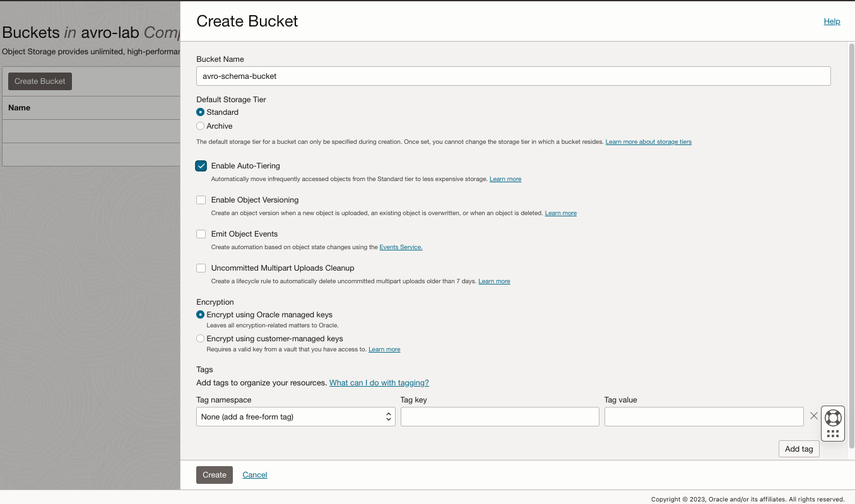Open Learn more about storage tiers
This screenshot has width=855, height=504.
[648, 142]
